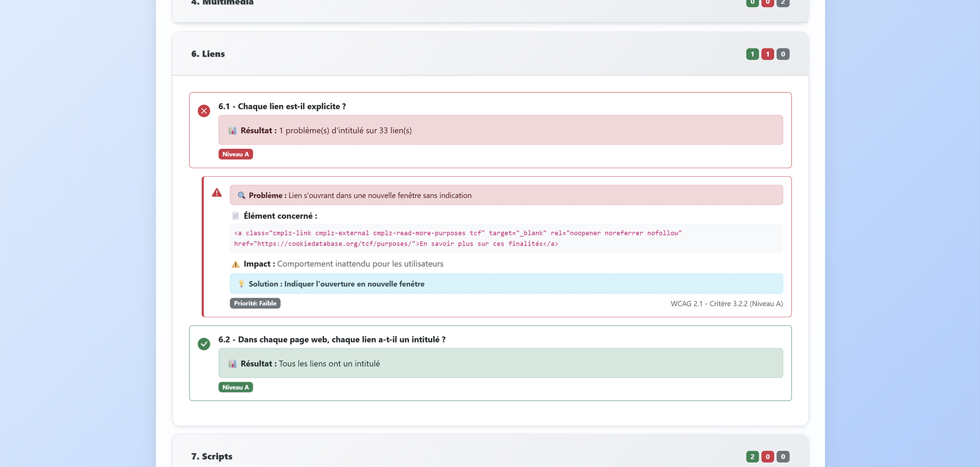Click the magnifier icon next to Problème
Image resolution: width=980 pixels, height=467 pixels.
point(241,196)
